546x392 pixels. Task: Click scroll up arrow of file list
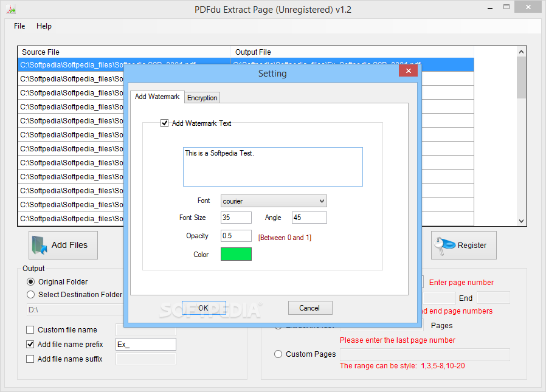(521, 52)
